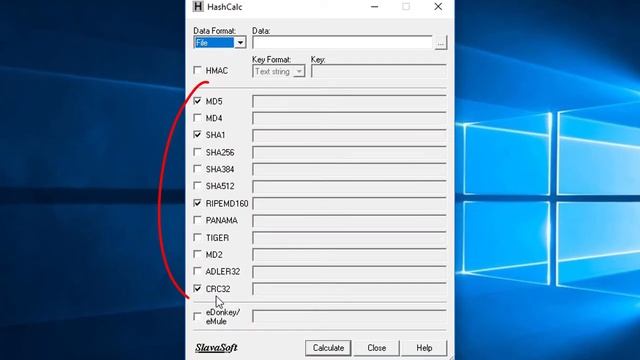Screen dimensions: 640x360
Task: Expand the Key Format dropdown
Action: 299,71
